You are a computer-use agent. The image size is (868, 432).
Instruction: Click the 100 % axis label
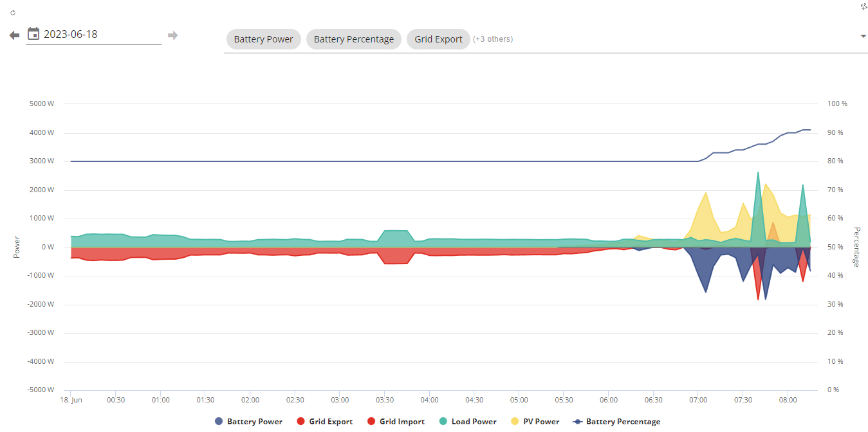click(836, 104)
